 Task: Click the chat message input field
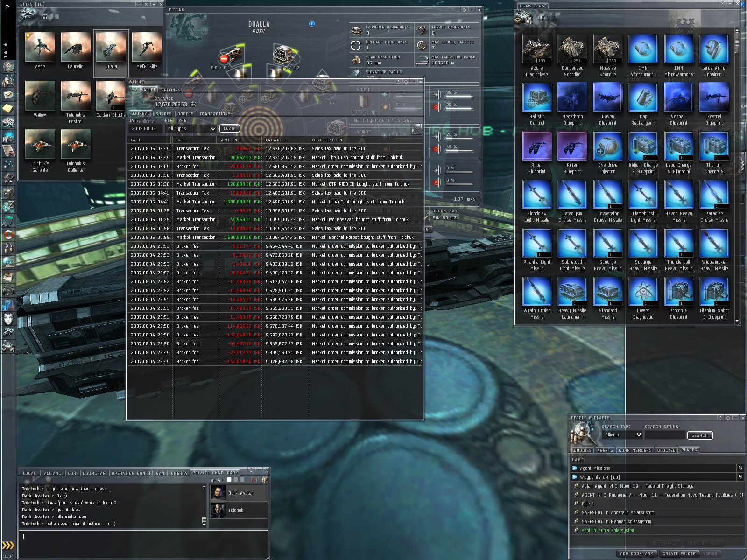(144, 544)
